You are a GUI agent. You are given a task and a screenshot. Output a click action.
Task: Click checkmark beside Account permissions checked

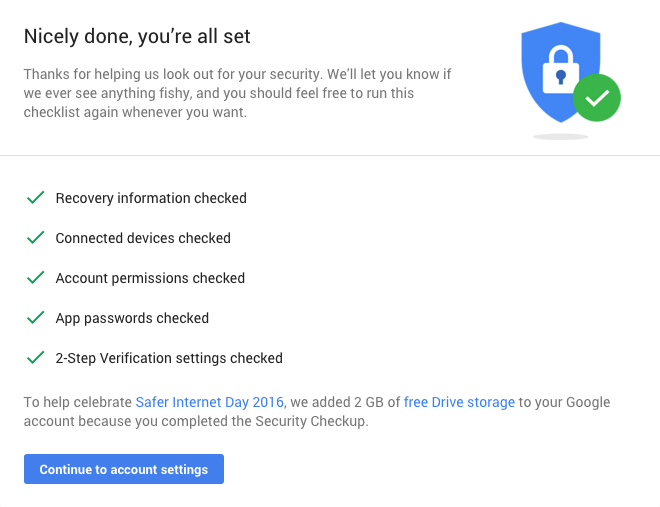(x=36, y=278)
